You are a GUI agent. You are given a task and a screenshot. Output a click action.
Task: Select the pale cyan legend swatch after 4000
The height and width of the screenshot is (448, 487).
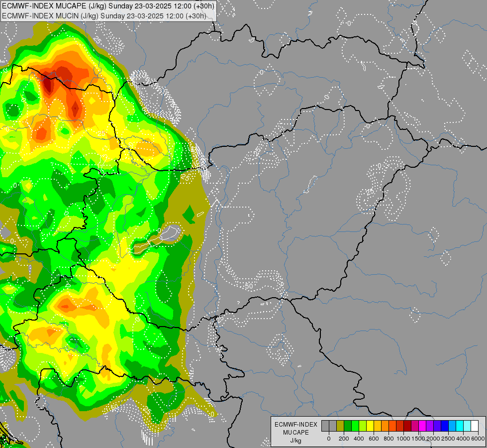point(468,426)
